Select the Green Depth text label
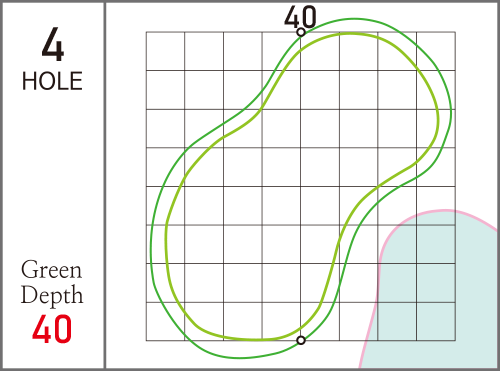The width and height of the screenshot is (500, 371). 52,282
